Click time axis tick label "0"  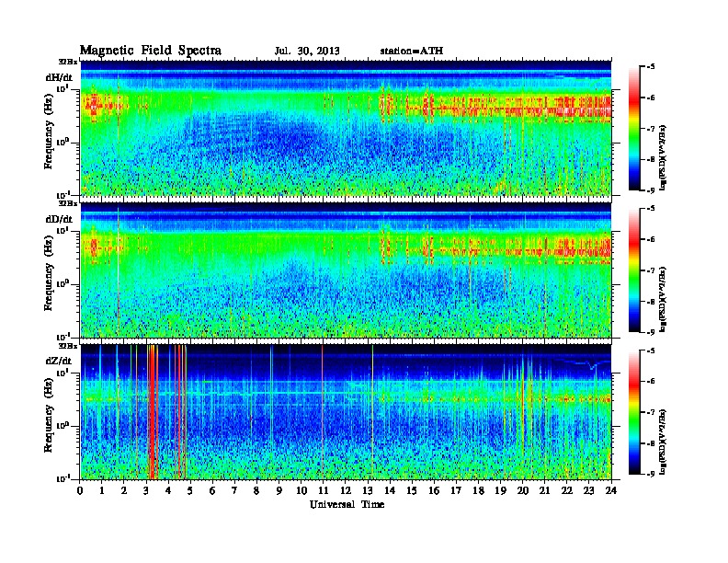80,491
